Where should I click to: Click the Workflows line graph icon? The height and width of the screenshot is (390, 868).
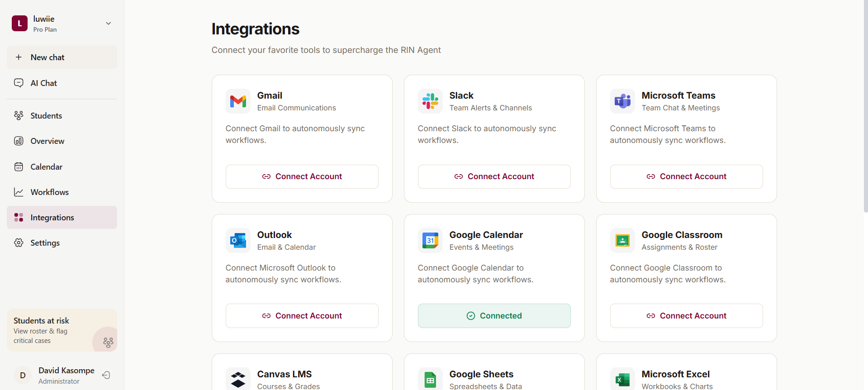pos(19,192)
